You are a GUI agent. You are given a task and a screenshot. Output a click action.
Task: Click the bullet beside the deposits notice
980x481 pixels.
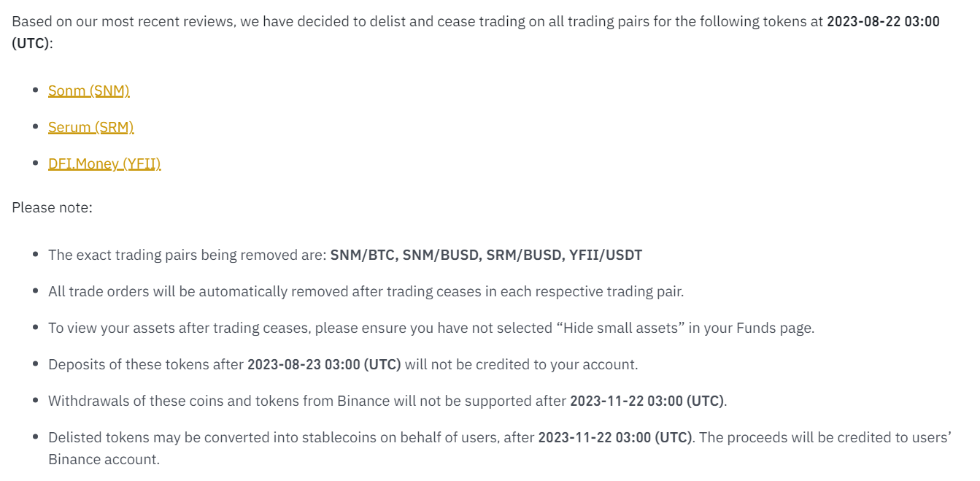click(35, 364)
